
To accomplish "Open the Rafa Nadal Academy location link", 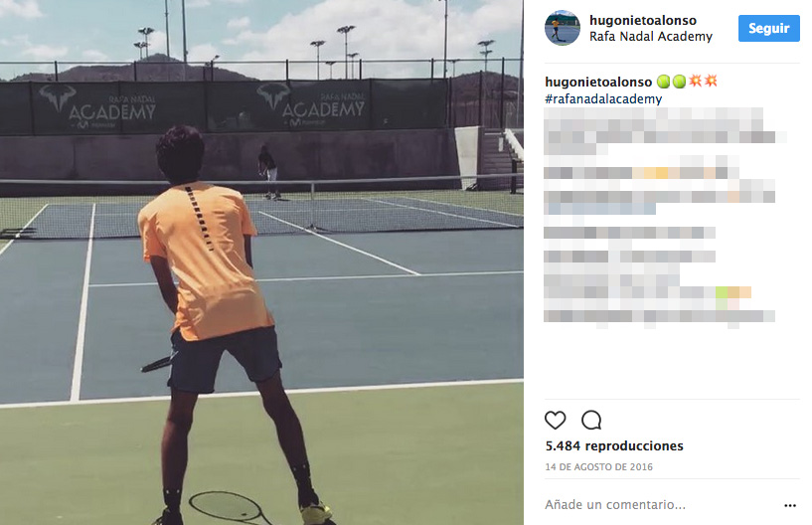I will point(651,36).
